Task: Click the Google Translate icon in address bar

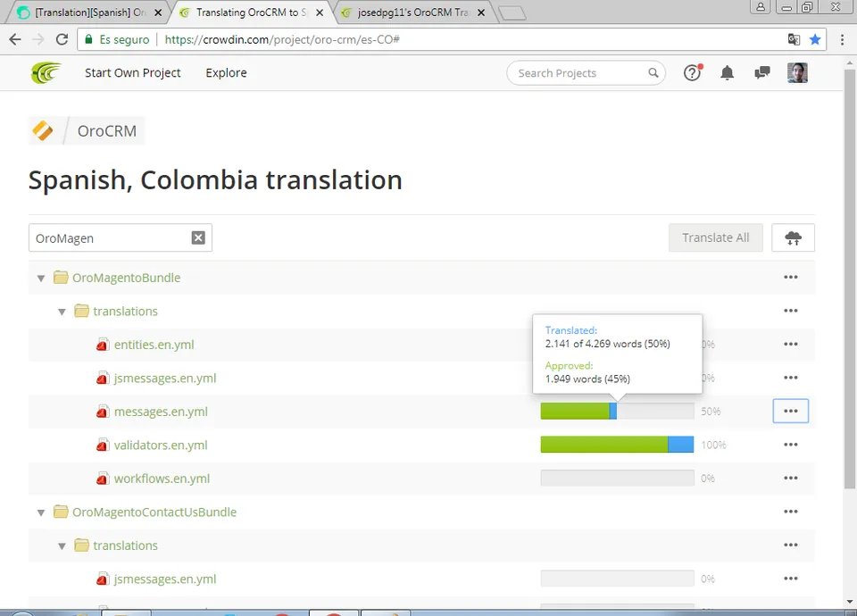Action: [x=794, y=39]
